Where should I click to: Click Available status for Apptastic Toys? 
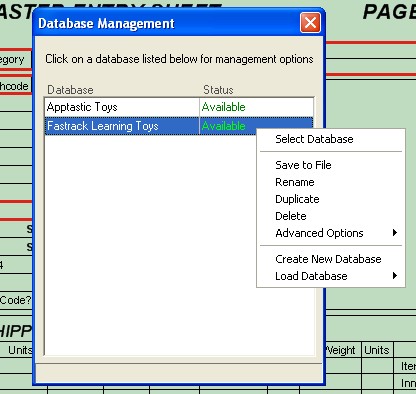(x=224, y=107)
